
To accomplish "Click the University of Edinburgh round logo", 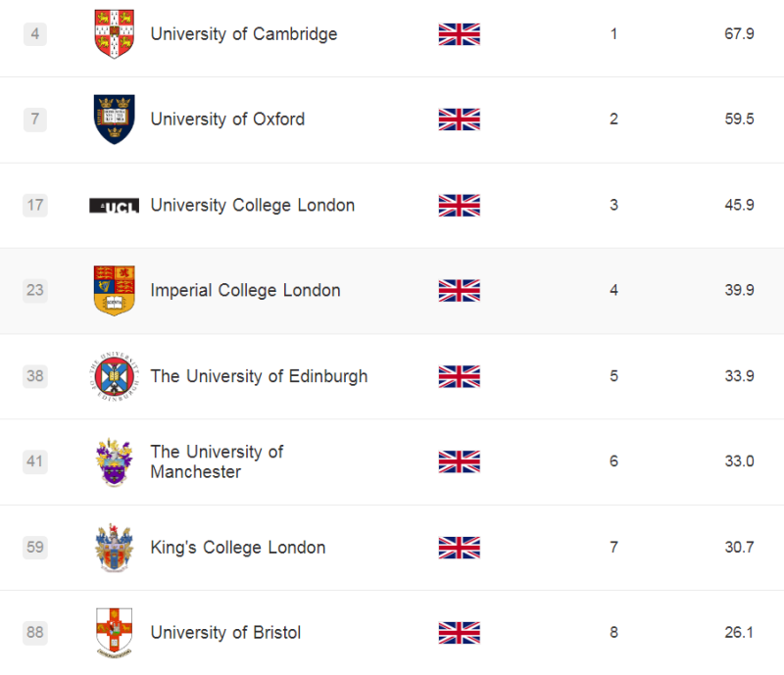I will pos(114,376).
